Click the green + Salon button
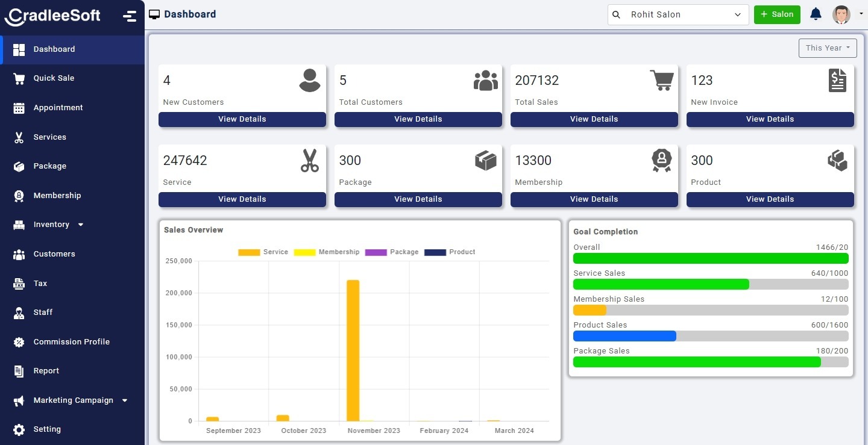The image size is (868, 445). (x=777, y=14)
